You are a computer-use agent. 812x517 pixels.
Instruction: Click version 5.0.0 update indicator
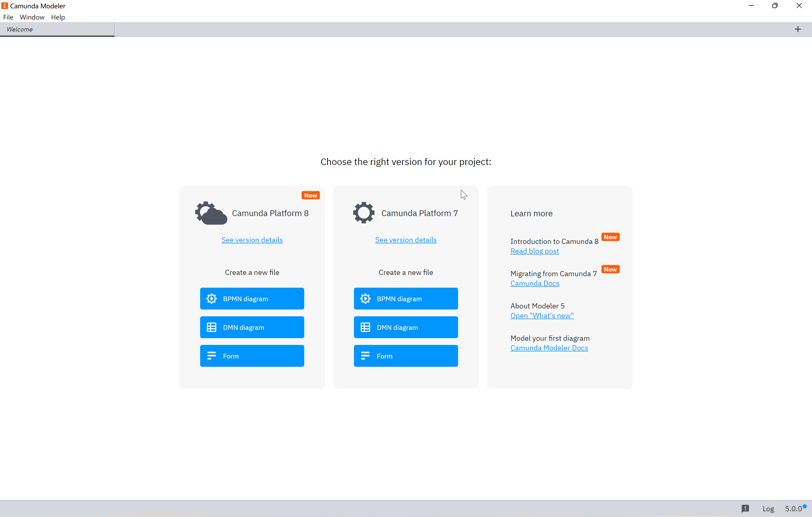(794, 509)
